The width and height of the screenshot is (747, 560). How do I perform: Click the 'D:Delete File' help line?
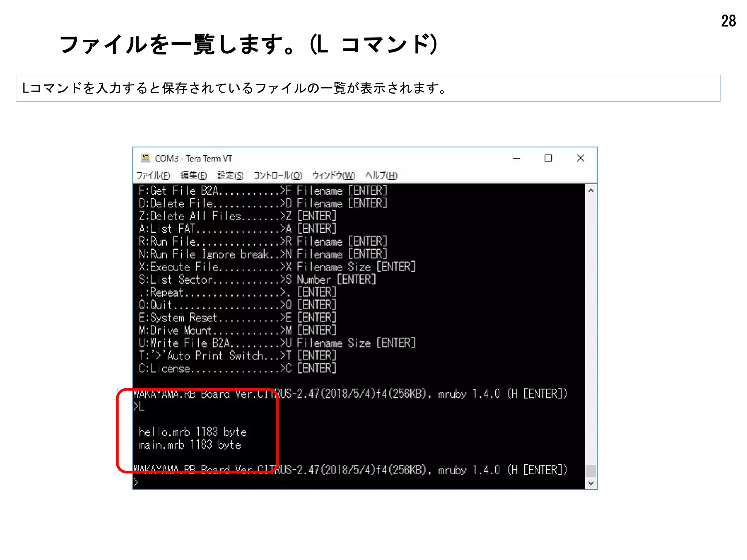point(263,203)
